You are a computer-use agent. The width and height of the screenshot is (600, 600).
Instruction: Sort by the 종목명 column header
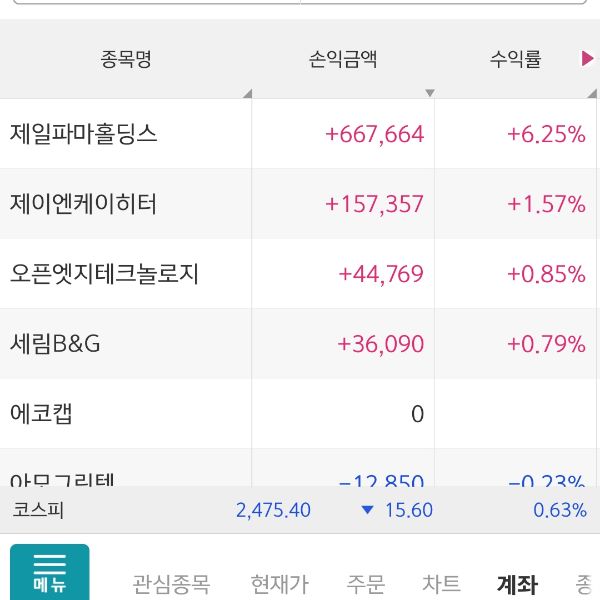pyautogui.click(x=126, y=60)
